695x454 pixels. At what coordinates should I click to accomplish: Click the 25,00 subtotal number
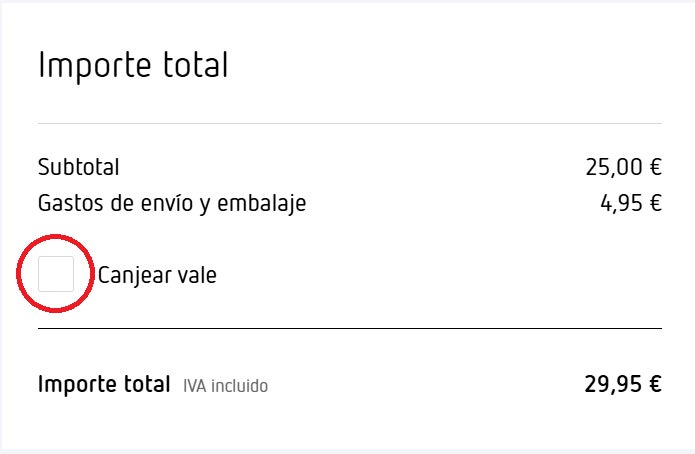point(612,167)
